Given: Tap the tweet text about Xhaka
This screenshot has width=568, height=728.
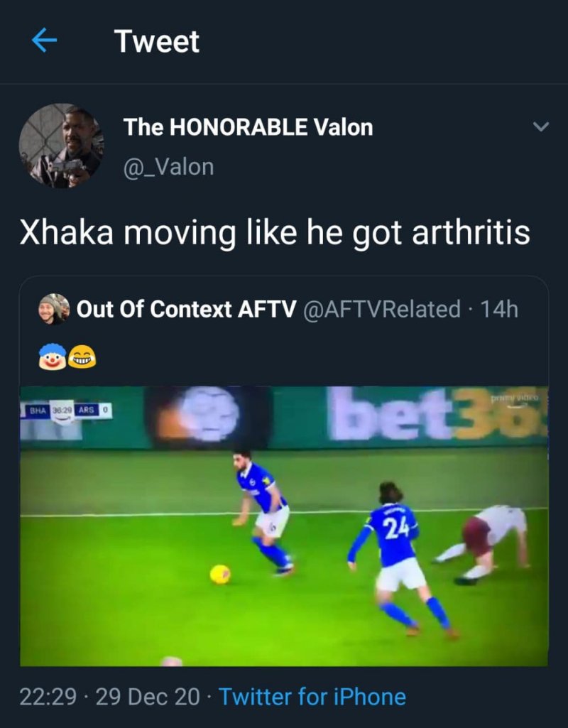Looking at the screenshot, I should tap(275, 232).
